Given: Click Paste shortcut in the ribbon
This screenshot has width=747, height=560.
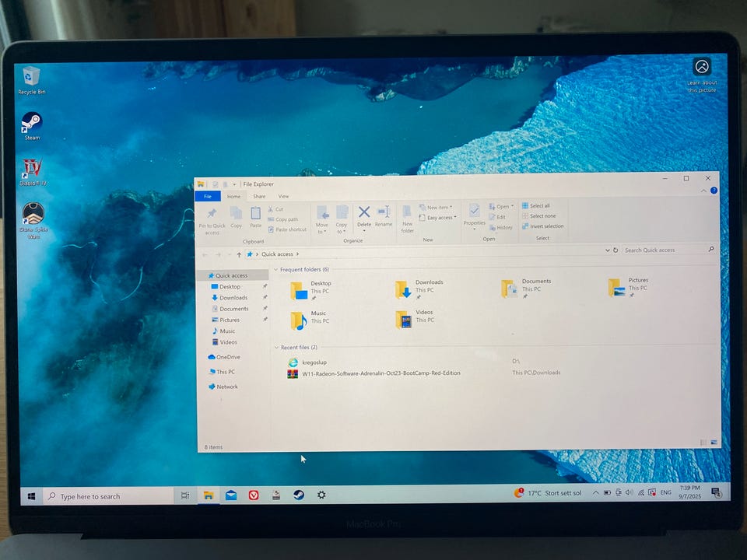Looking at the screenshot, I should tap(287, 229).
